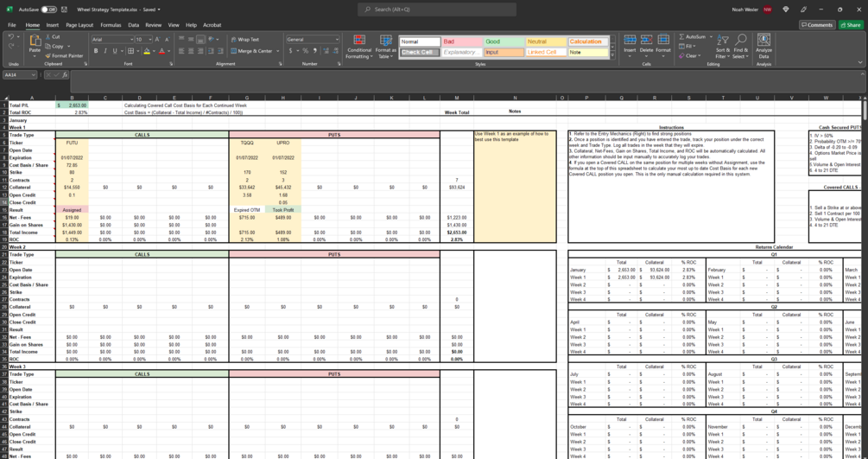Open the General number format dropdown
Viewport: 868px width, 459px height.
tap(337, 40)
